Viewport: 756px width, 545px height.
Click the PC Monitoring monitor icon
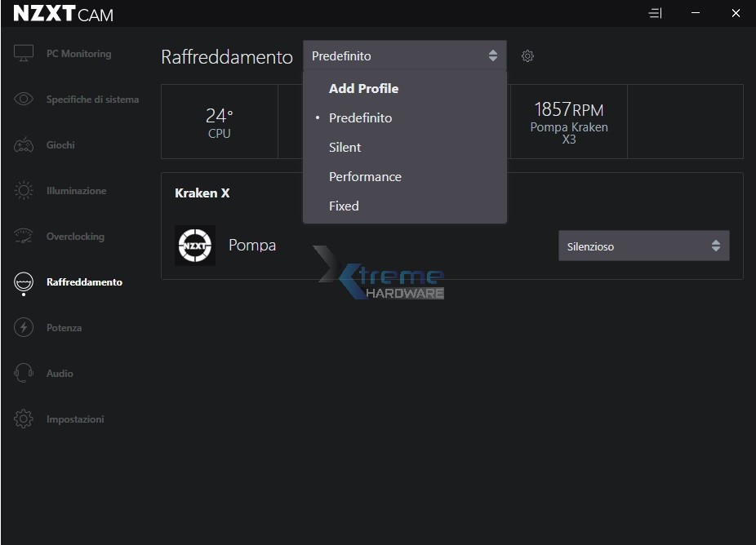[x=24, y=54]
